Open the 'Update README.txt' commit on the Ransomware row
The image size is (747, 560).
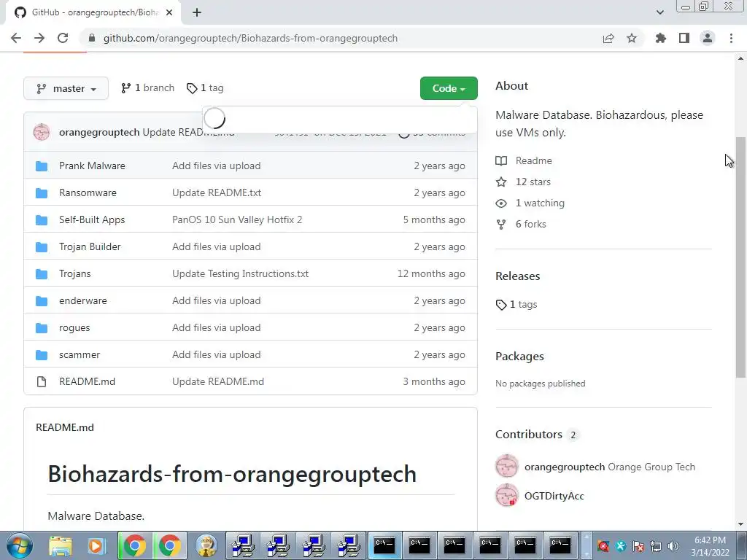(217, 192)
